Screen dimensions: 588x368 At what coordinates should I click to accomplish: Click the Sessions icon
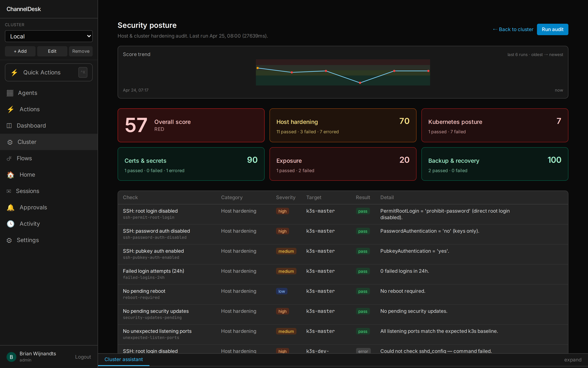[9, 191]
